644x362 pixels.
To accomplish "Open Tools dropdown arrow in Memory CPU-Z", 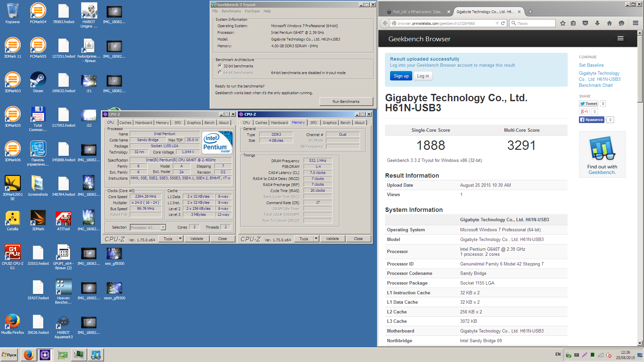I will [316, 239].
